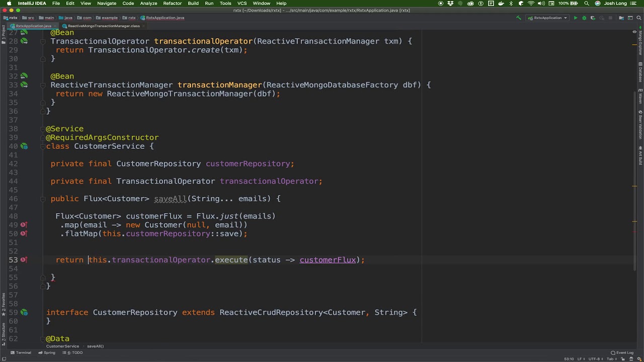
Task: Run RxtxApplication with coverage
Action: point(592,18)
